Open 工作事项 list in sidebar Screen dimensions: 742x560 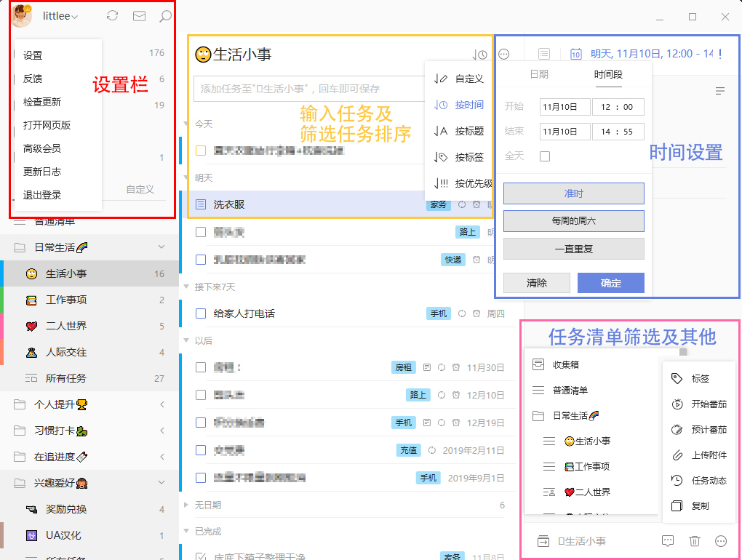coord(66,300)
